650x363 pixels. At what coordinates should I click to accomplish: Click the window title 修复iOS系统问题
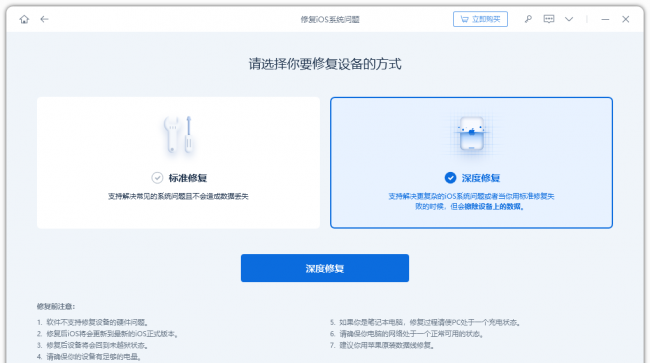pos(330,19)
